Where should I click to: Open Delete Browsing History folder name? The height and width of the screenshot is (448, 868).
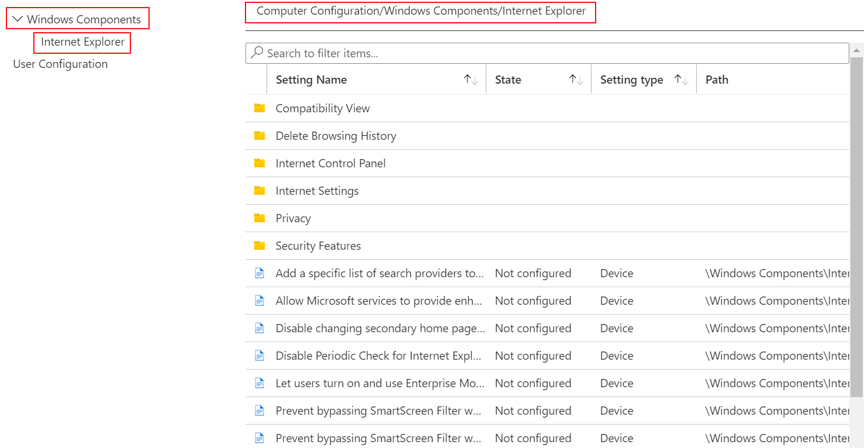[x=336, y=136]
